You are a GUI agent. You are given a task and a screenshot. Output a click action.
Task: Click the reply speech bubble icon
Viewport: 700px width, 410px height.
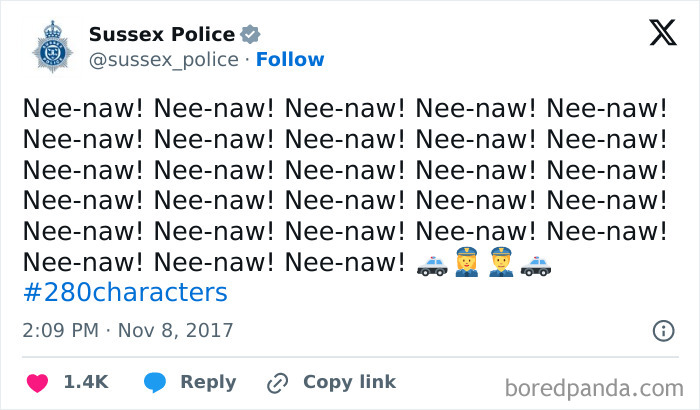154,382
